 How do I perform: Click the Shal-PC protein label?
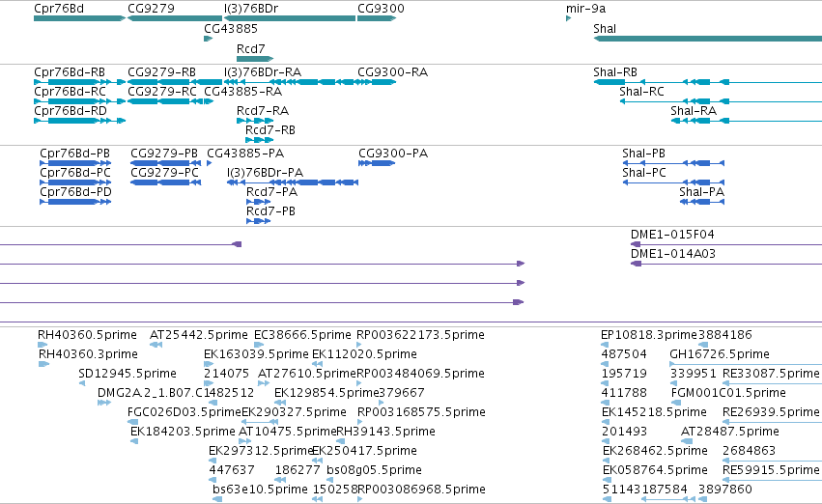click(644, 173)
